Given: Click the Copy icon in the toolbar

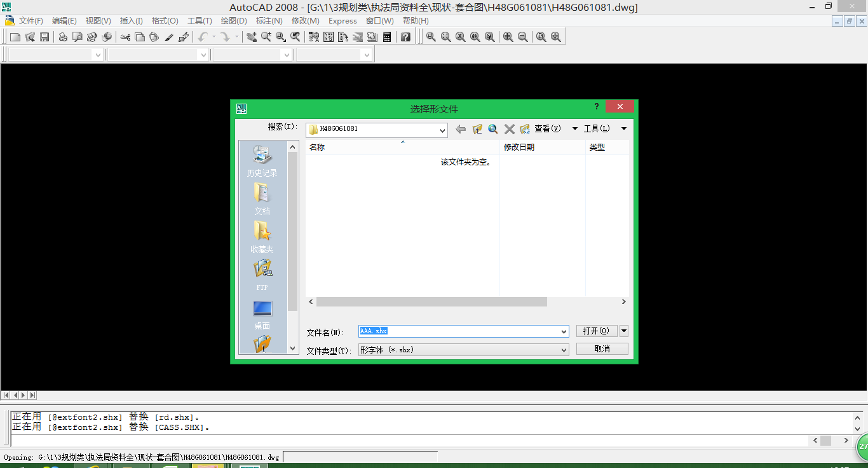Looking at the screenshot, I should (x=140, y=37).
